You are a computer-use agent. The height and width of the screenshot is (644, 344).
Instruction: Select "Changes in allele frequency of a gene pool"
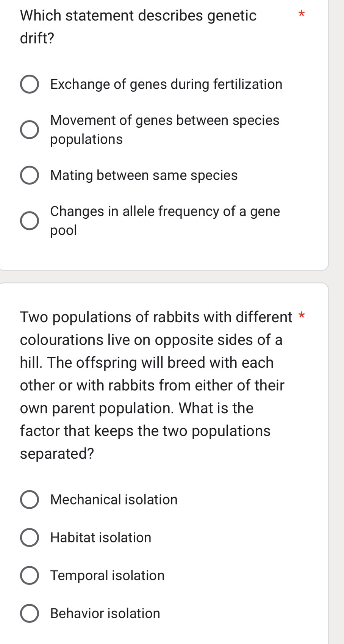[x=30, y=221]
